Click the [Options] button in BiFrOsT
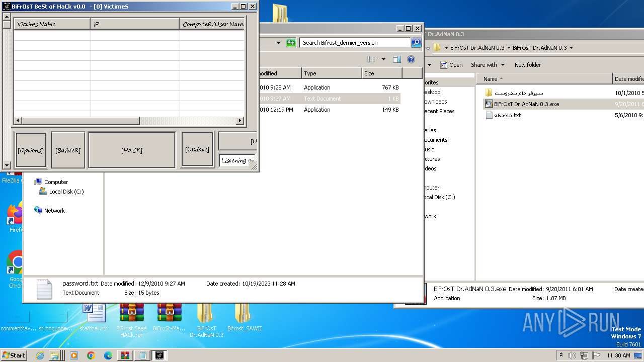The width and height of the screenshot is (644, 362). (x=31, y=150)
